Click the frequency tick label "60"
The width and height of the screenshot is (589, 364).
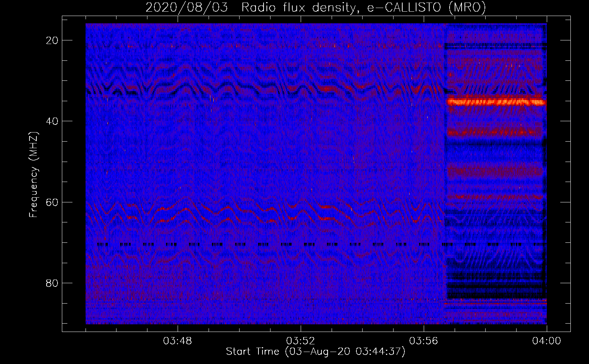52,202
